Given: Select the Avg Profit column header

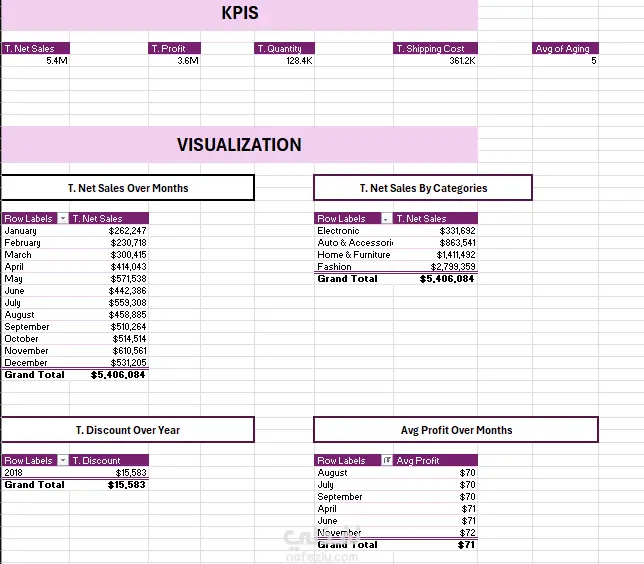Looking at the screenshot, I should pyautogui.click(x=435, y=460).
